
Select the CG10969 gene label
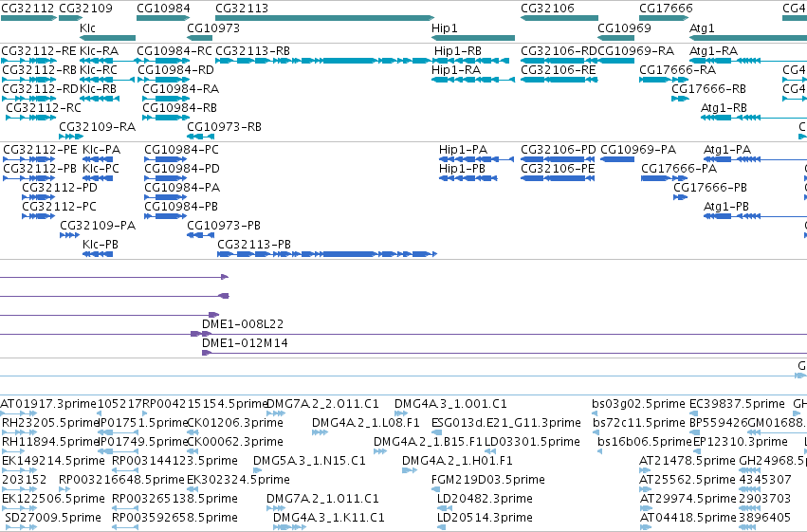pos(624,28)
